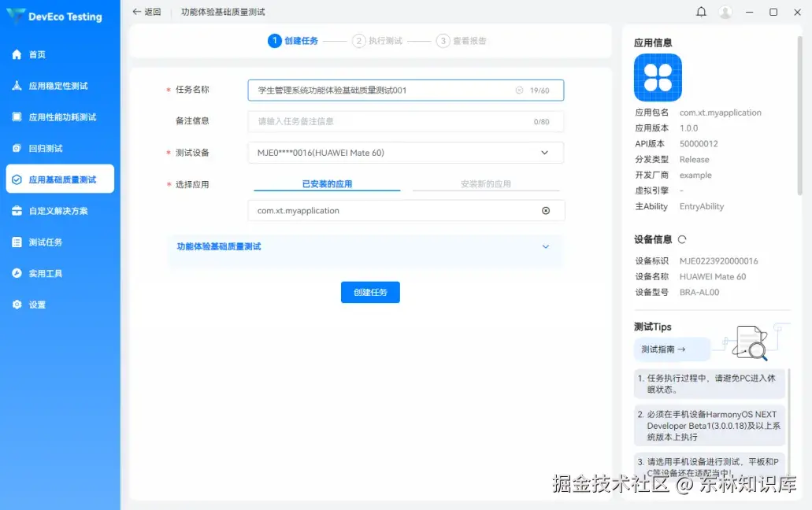Image resolution: width=812 pixels, height=510 pixels.
Task: Focus the 备注信息 input field
Action: (406, 121)
